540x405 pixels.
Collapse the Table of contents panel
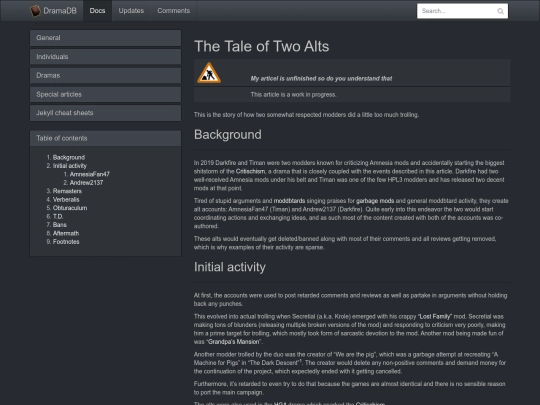click(x=105, y=138)
